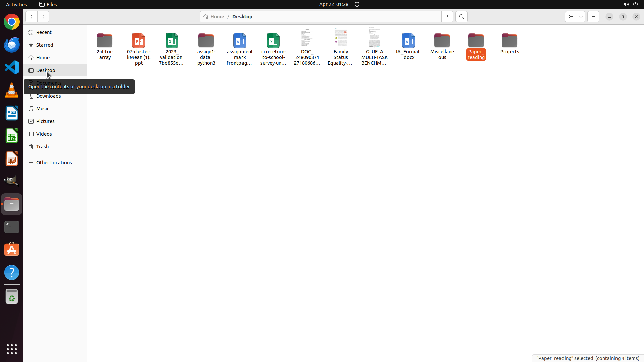Open the Projects folder
Screen dimensions: 644x362
pyautogui.click(x=509, y=41)
